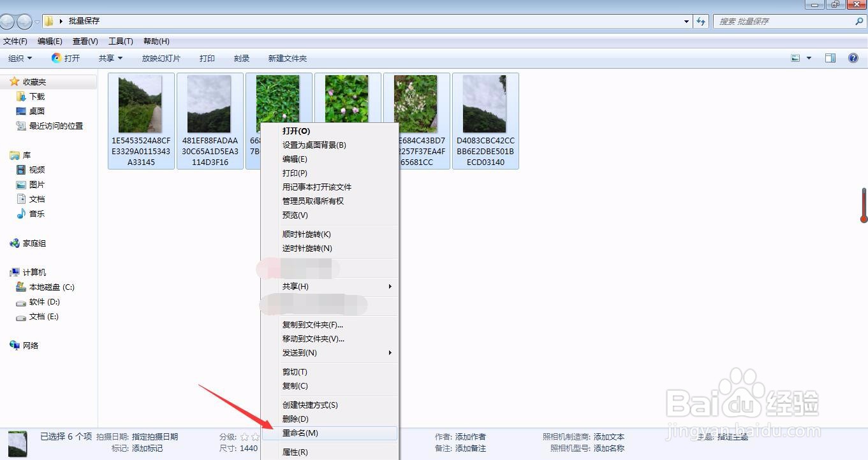Select 下载 in the sidebar
Screen dimensions: 868x460
[37, 97]
